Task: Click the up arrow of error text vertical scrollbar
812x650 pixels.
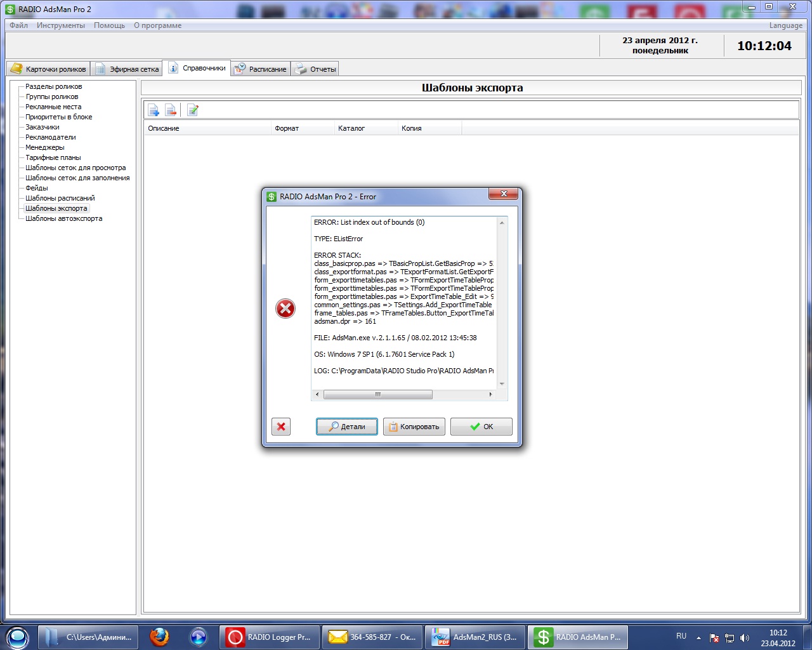Action: coord(502,223)
